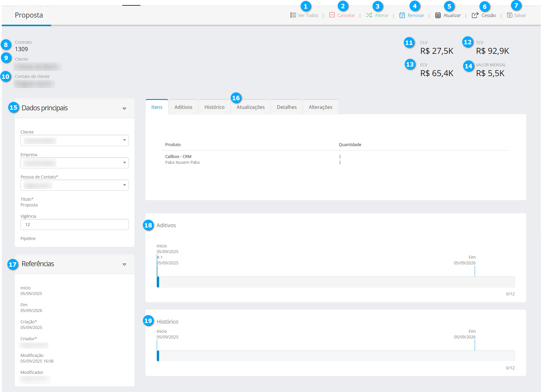541x392 pixels.
Task: Select the Alterações tab
Action: (320, 107)
